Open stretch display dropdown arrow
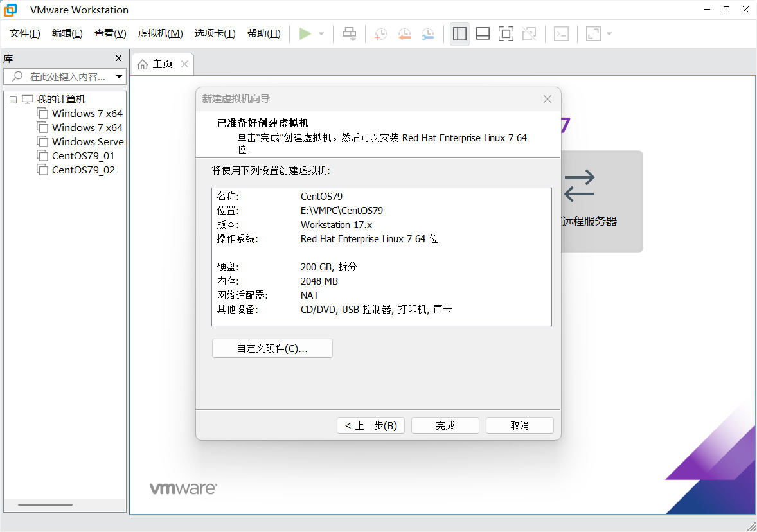757x532 pixels. coord(609,34)
